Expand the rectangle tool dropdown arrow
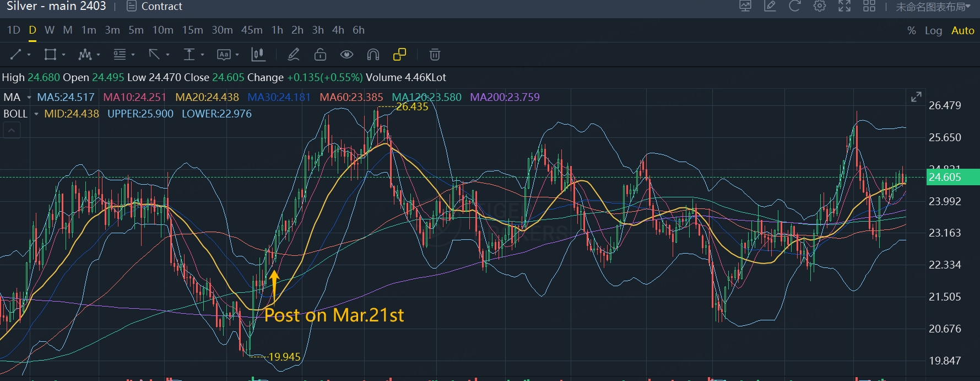The height and width of the screenshot is (381, 980). pos(63,55)
